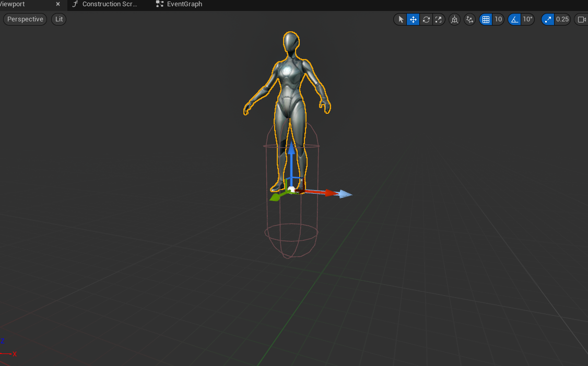Cycle the transform coordinate system cube icon
The height and width of the screenshot is (366, 588).
(454, 19)
